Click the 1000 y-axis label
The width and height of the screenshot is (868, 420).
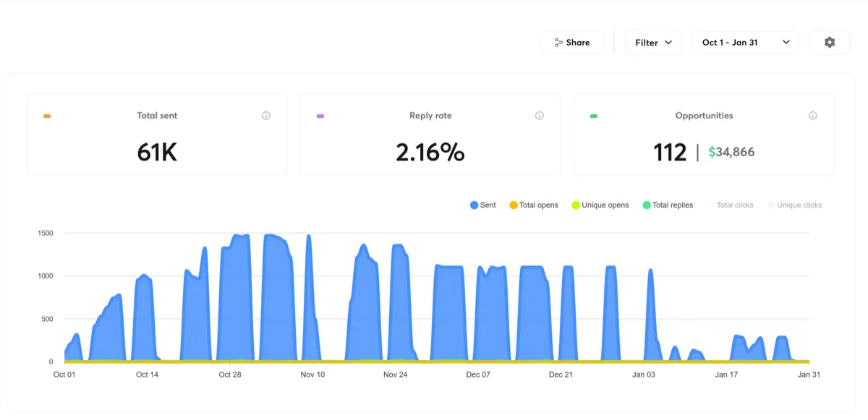[46, 276]
